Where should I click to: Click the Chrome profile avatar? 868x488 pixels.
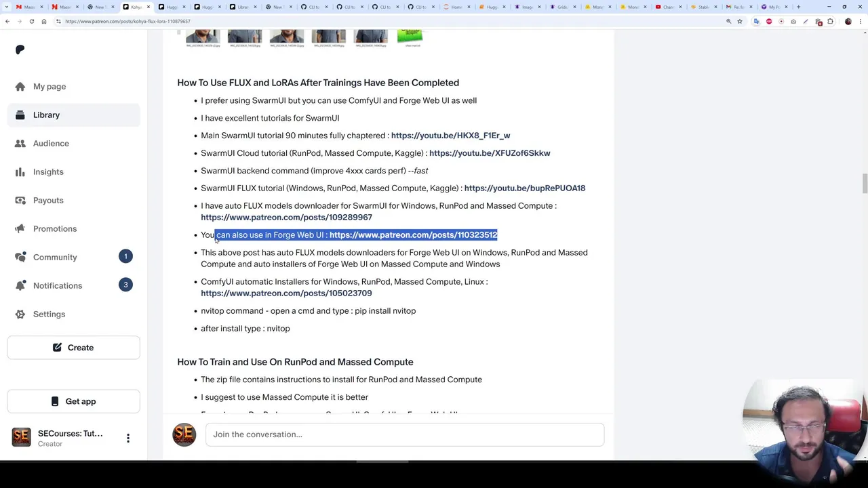[x=848, y=21]
